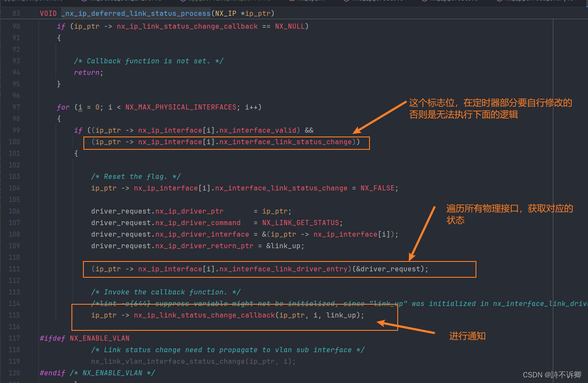This screenshot has width=588, height=383.
Task: Click nx_interface_link_driver_entry on line 111
Action: coord(284,269)
